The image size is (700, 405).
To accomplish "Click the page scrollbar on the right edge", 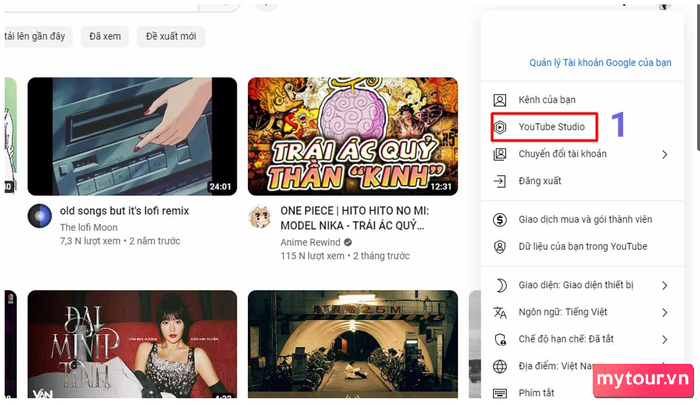I will coord(698,78).
